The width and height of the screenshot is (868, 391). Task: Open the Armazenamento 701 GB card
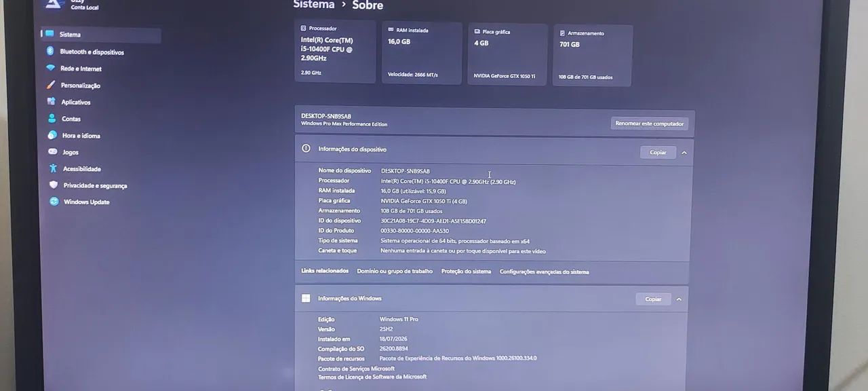[x=593, y=56]
